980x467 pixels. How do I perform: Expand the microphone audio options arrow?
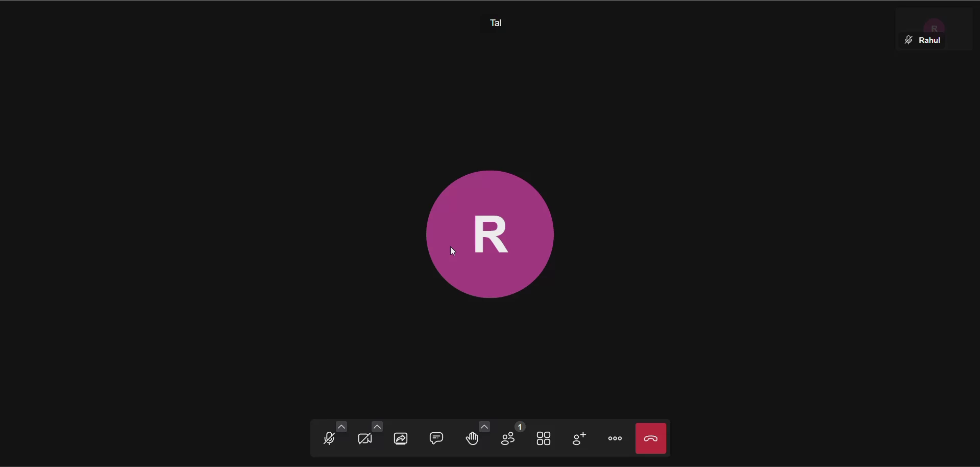(342, 427)
